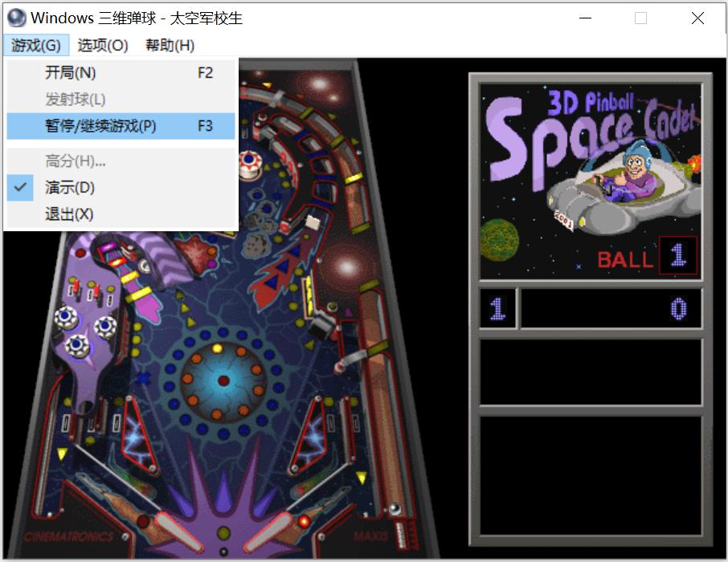Start a new game with 开局(N)
The width and height of the screenshot is (728, 562).
pos(121,73)
